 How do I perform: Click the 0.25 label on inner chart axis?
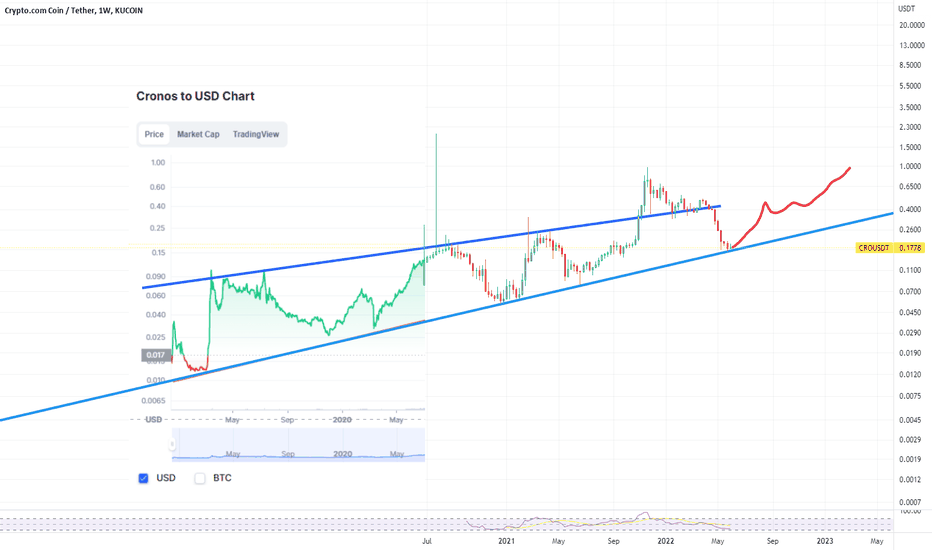157,228
